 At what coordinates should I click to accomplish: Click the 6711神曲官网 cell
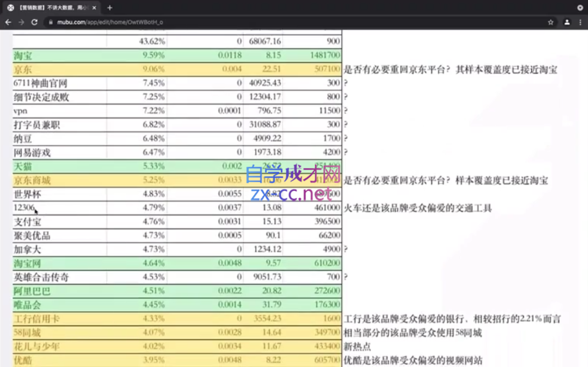pos(59,83)
